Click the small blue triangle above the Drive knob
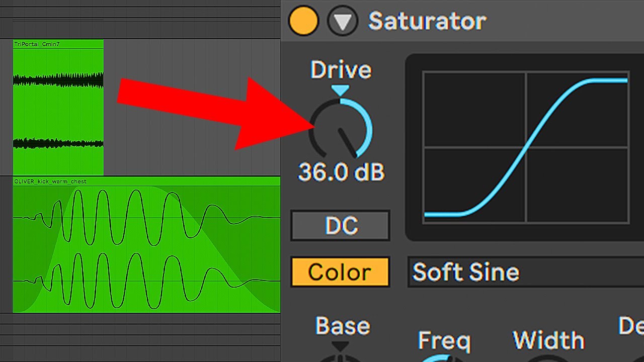The width and height of the screenshot is (644, 362). coord(341,90)
